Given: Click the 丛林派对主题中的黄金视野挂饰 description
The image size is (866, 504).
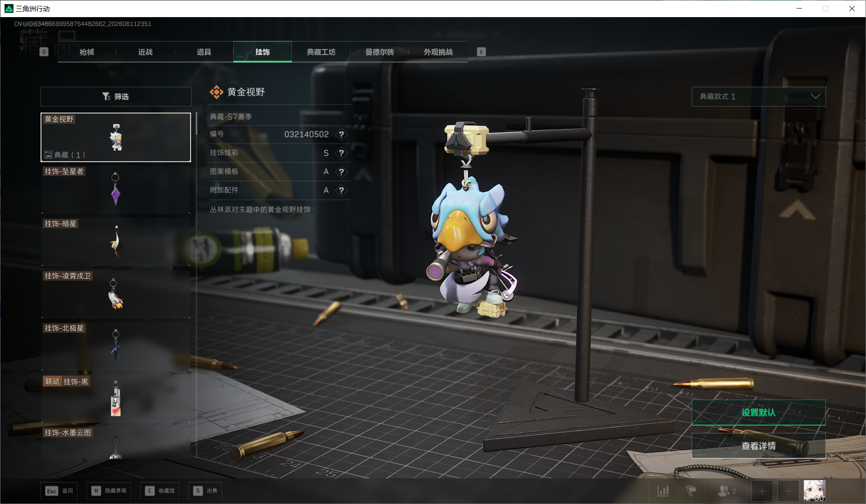Looking at the screenshot, I should [260, 209].
